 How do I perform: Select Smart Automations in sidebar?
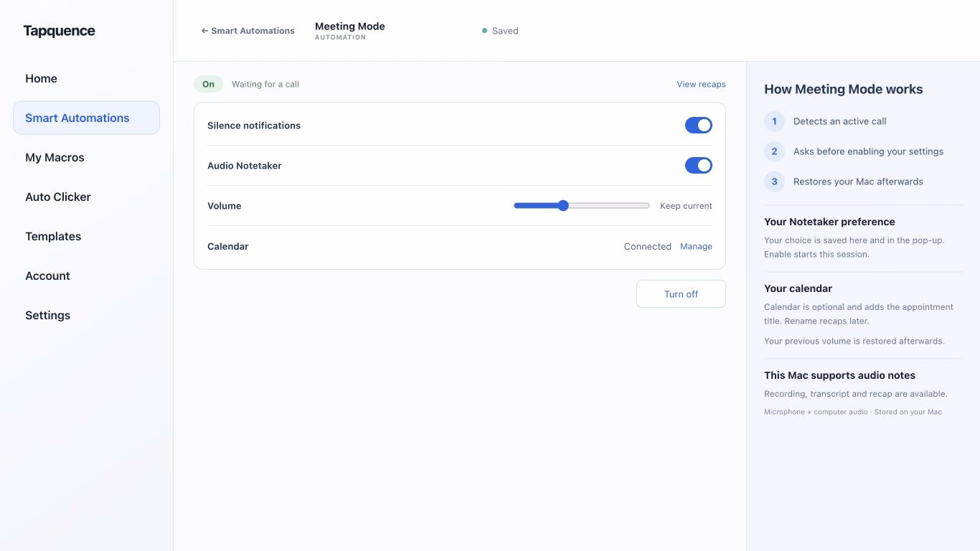(86, 118)
